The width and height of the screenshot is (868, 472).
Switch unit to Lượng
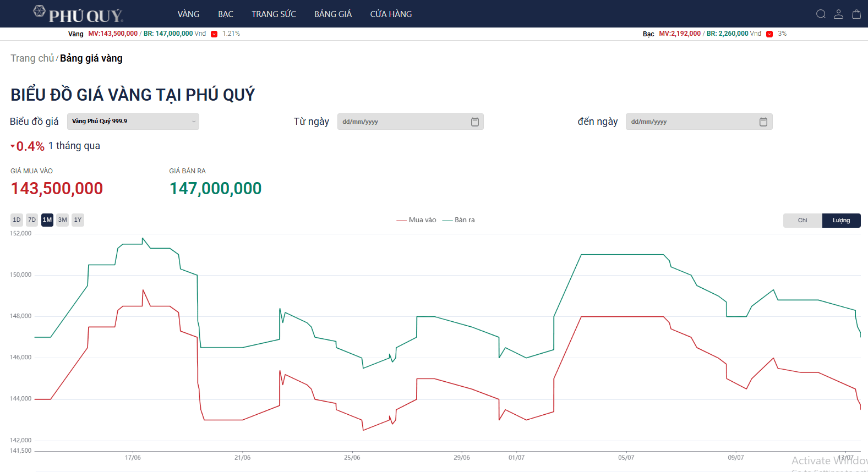[841, 221]
